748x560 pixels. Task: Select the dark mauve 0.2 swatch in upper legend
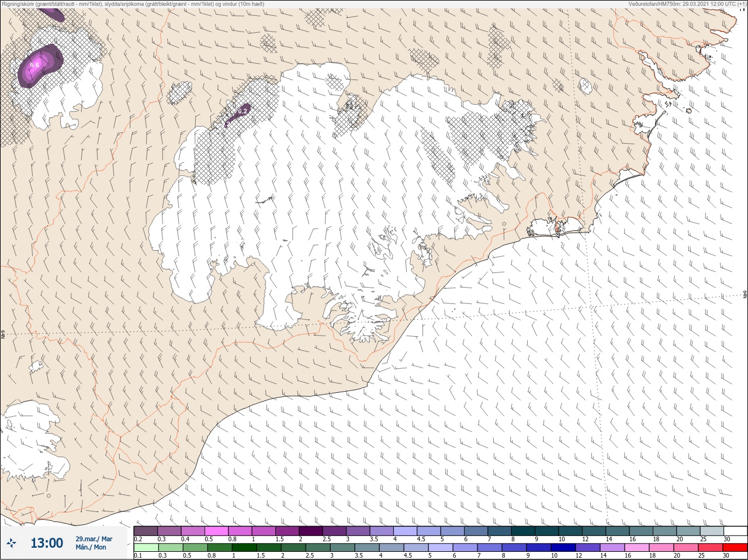pyautogui.click(x=146, y=531)
